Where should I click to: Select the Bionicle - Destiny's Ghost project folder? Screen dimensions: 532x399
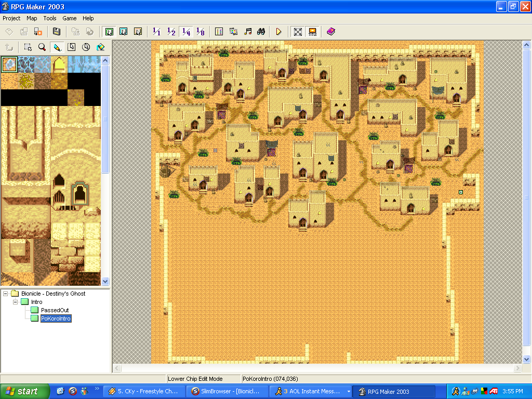click(54, 294)
